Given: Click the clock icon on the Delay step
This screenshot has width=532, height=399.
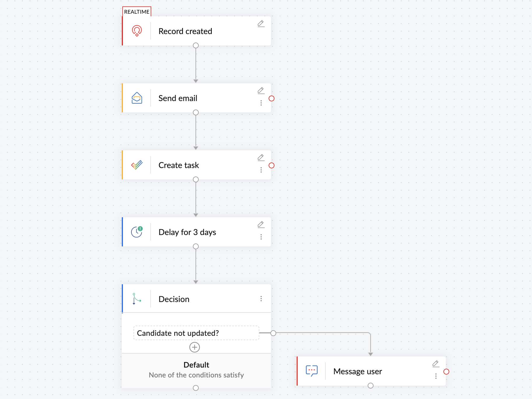Looking at the screenshot, I should click(x=137, y=232).
